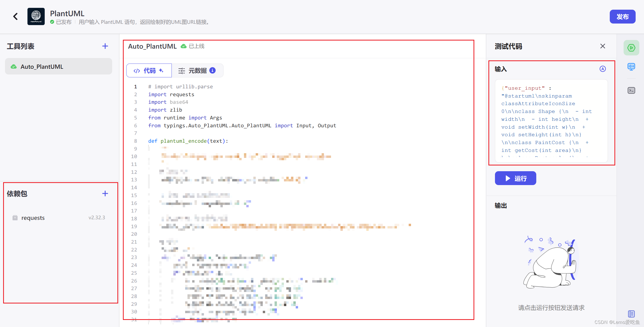This screenshot has width=644, height=327.
Task: Select Auto_PlantUML in the tool list
Action: point(59,67)
